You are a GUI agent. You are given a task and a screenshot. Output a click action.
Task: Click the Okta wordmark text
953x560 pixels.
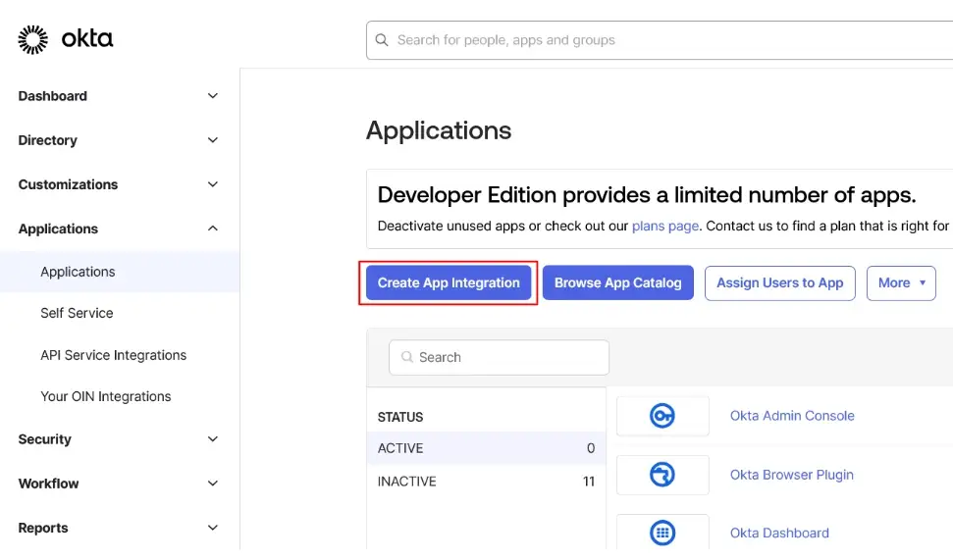coord(87,39)
